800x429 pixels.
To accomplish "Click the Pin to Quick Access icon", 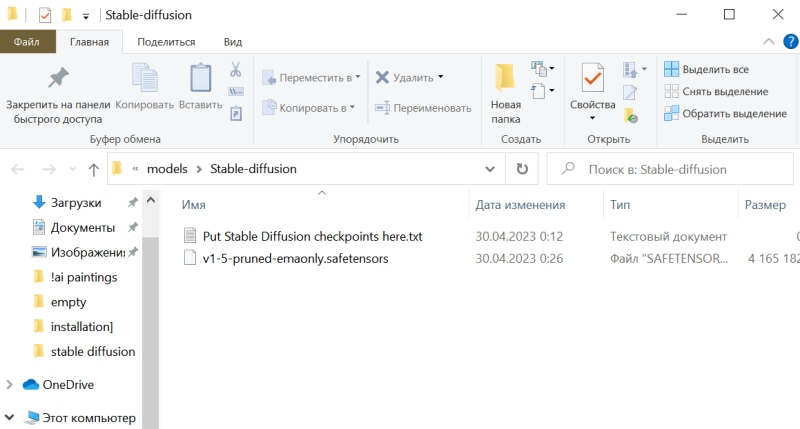I will 57,78.
